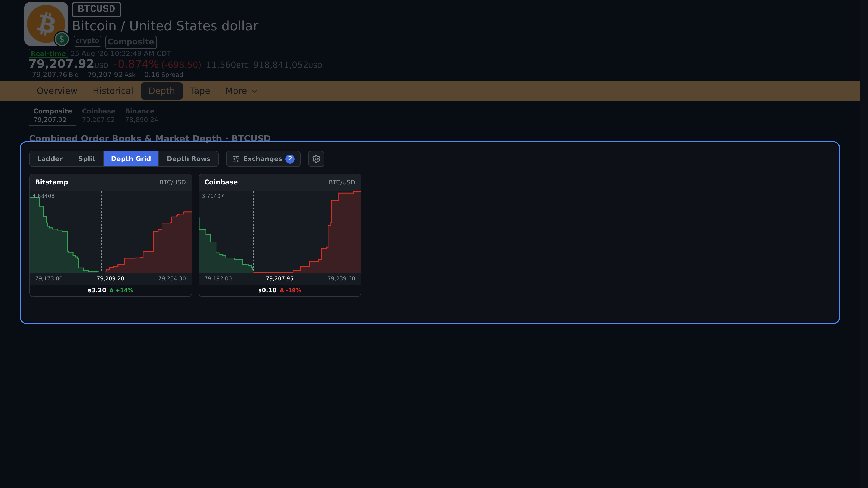Click Coinbase spread s0.10 value
The width and height of the screenshot is (868, 488).
click(267, 290)
